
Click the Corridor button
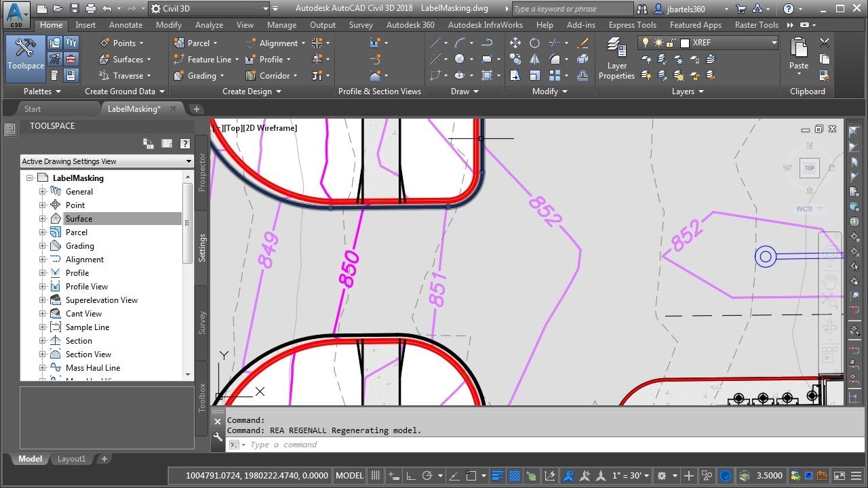tap(271, 75)
